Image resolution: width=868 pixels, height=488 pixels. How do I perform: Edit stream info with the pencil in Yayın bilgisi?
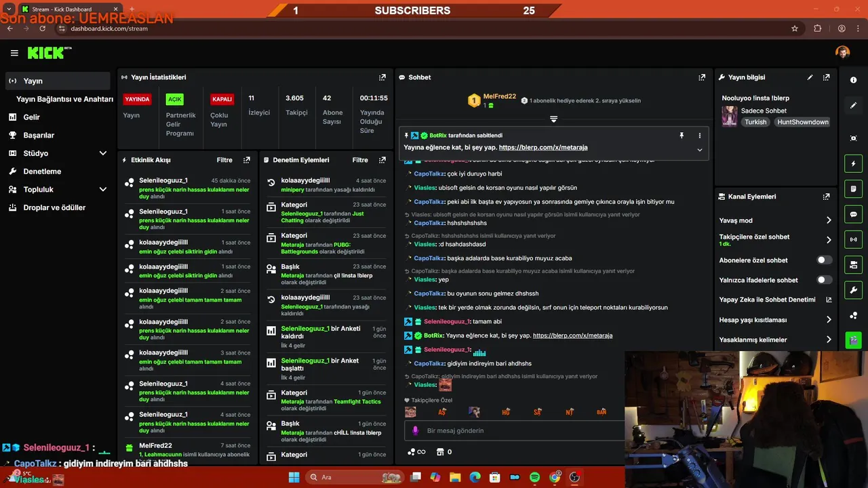point(810,77)
